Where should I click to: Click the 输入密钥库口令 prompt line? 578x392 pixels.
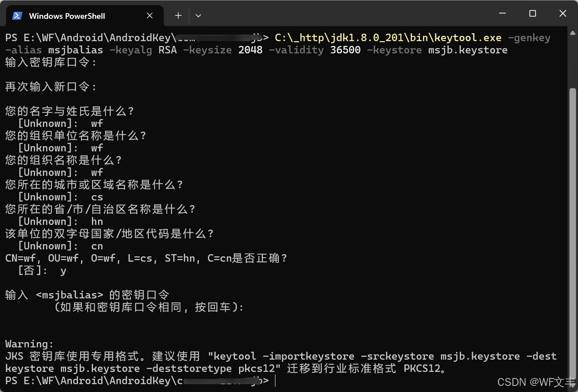(51, 62)
